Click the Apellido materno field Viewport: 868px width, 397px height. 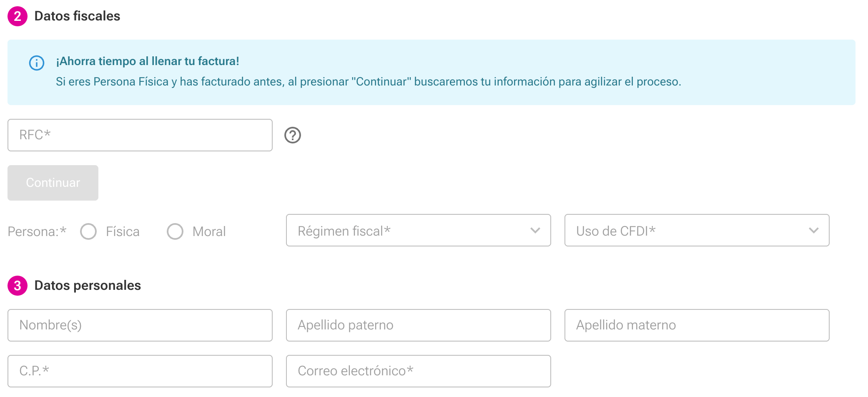tap(696, 325)
